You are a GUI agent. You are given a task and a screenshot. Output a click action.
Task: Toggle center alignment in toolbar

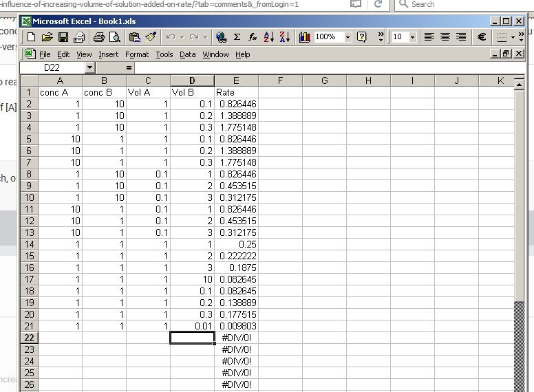coord(445,37)
